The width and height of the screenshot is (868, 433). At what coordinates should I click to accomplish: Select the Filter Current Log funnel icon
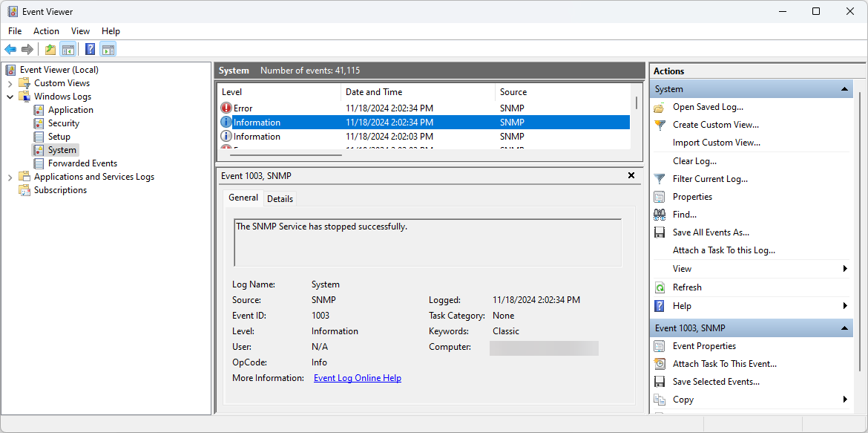[660, 178]
